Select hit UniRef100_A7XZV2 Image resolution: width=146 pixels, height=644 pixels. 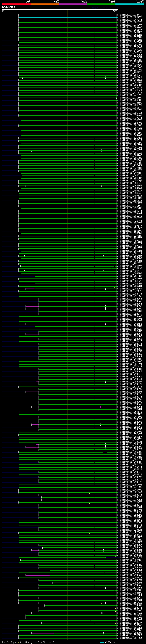coord(131,93)
